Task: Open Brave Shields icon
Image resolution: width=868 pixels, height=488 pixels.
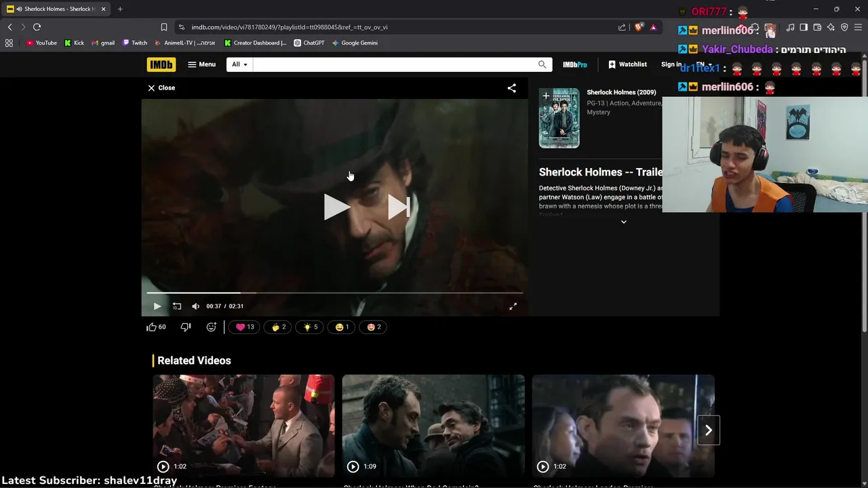Action: [x=639, y=27]
